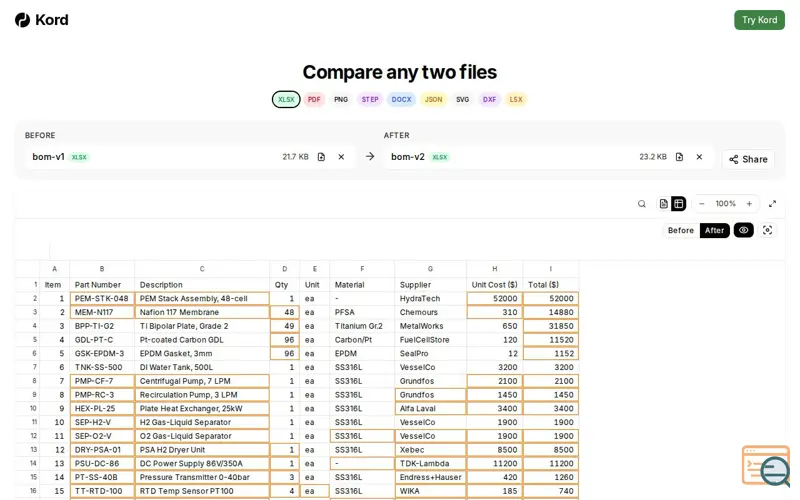This screenshot has height=500, width=800.
Task: Click cell HEX-PL-25
Action: [x=102, y=409]
